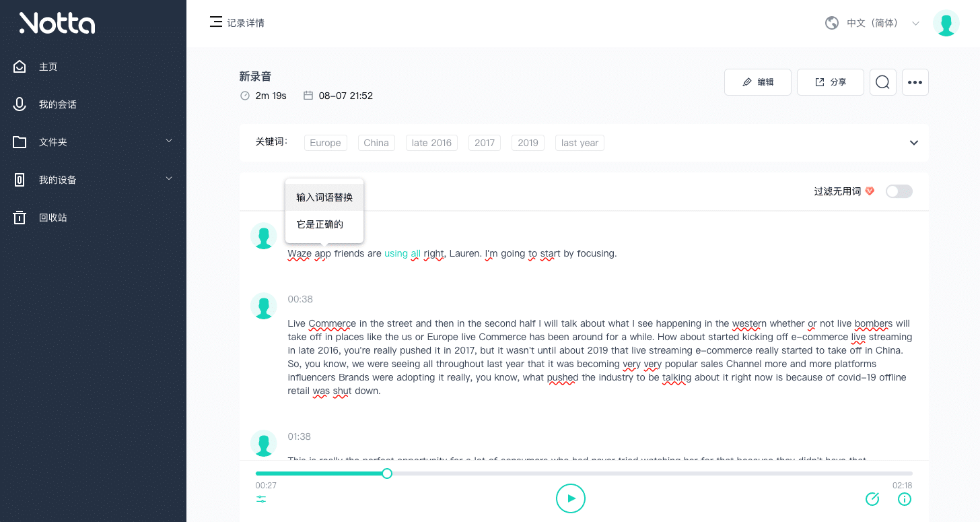Click the playback settings sliders icon

[261, 499]
